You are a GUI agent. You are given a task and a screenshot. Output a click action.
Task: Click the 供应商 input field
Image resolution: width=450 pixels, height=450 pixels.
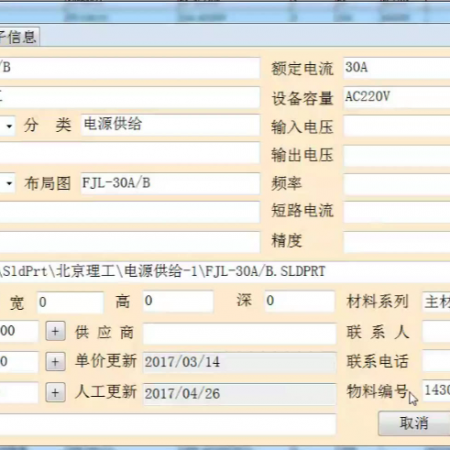coord(239,333)
